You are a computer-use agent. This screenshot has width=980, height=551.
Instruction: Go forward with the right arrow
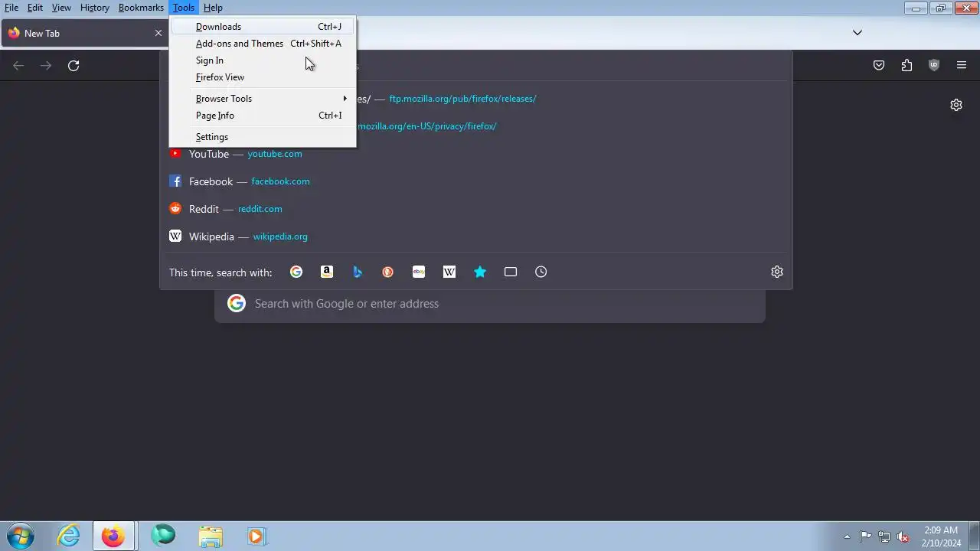(x=46, y=66)
